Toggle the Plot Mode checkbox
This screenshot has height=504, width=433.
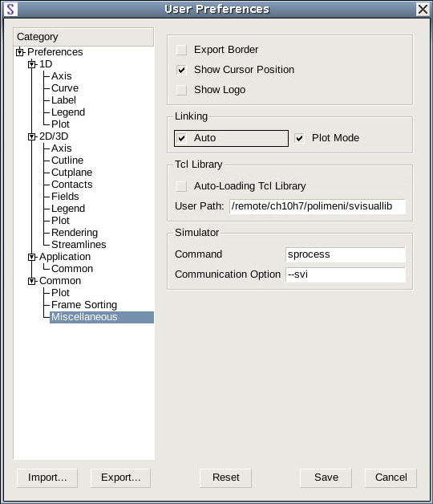(x=300, y=138)
